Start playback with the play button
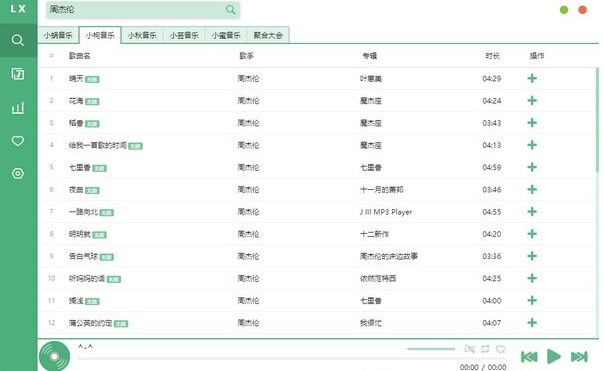Screen dimensions: 604x371 click(x=554, y=356)
